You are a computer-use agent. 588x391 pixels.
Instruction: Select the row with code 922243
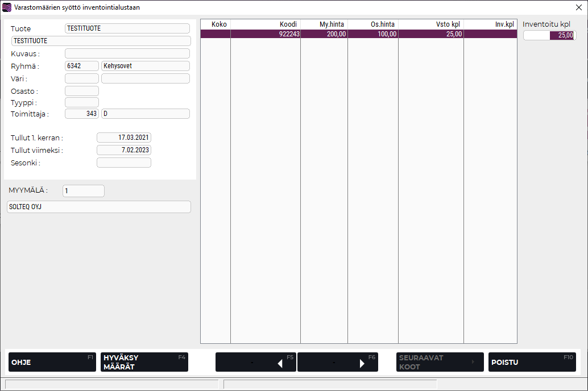(358, 34)
